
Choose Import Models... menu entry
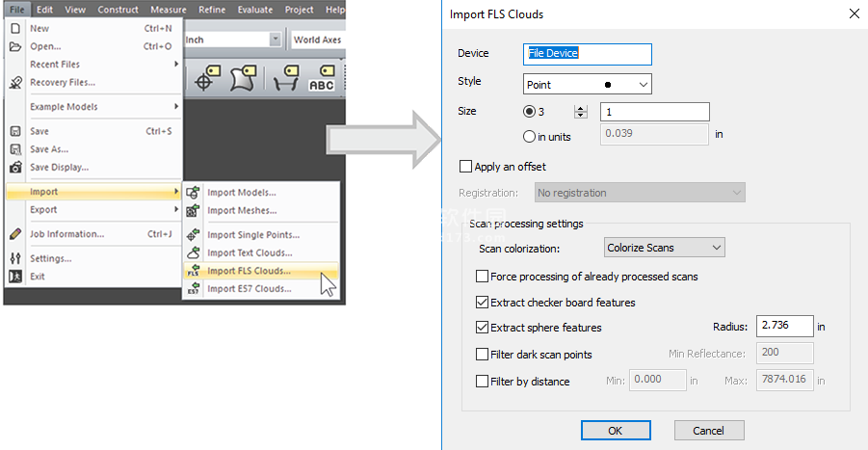[260, 193]
